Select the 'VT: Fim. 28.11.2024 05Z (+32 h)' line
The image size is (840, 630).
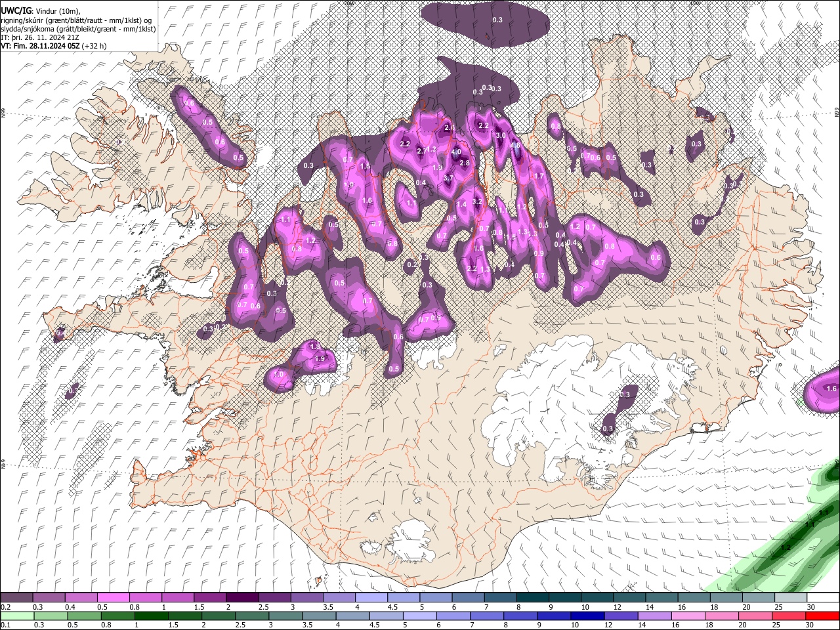54,46
